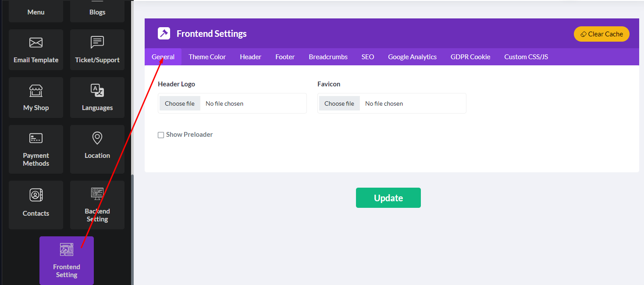Open the Email Template envelope icon
The width and height of the screenshot is (644, 285).
tap(36, 43)
